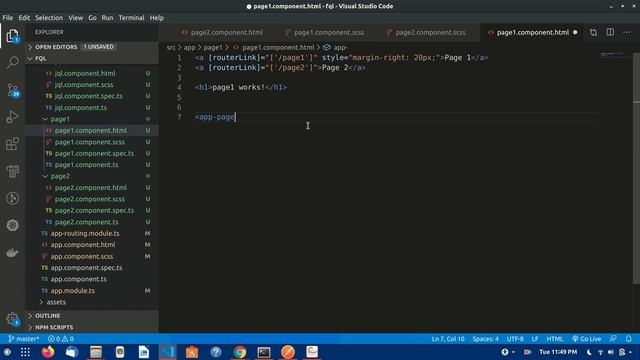The height and width of the screenshot is (360, 640).
Task: Change end of line sequence LF
Action: pos(535,339)
